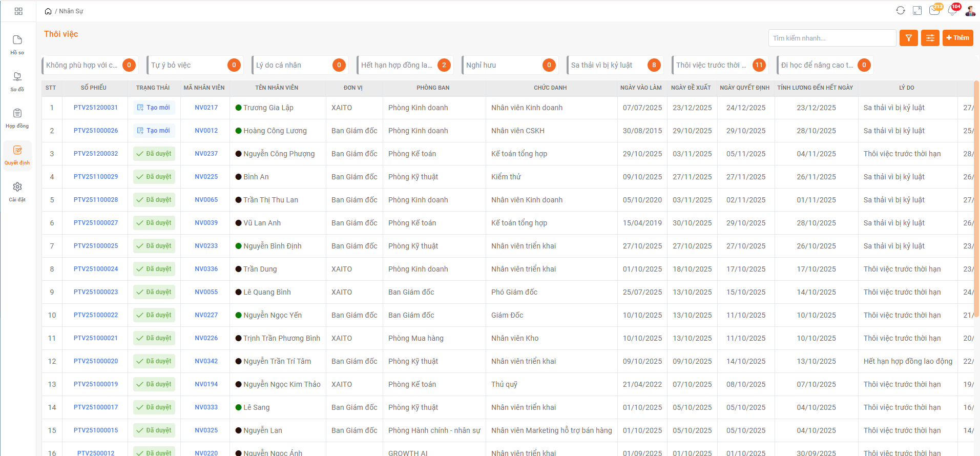Filter by Thôi việc trước thời hạn card
This screenshot has height=456, width=980.
click(x=720, y=65)
